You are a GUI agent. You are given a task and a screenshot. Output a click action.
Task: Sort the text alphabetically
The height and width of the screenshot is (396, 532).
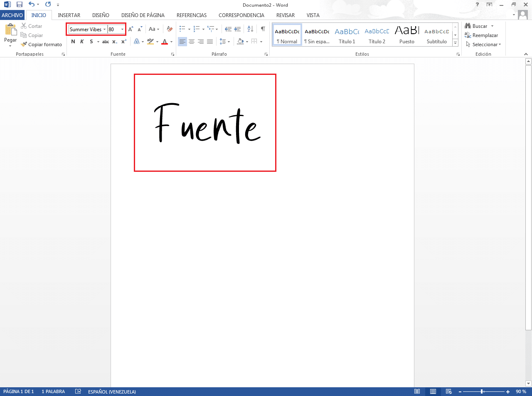250,29
